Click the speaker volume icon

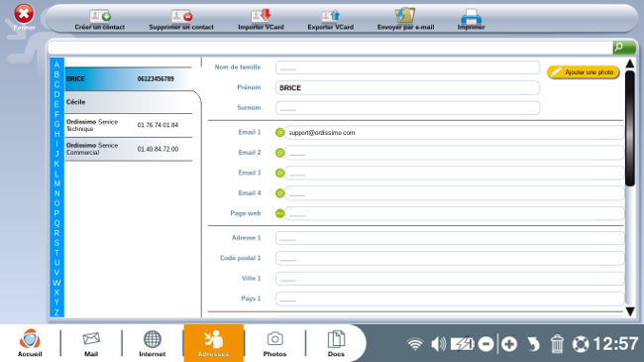(x=439, y=344)
